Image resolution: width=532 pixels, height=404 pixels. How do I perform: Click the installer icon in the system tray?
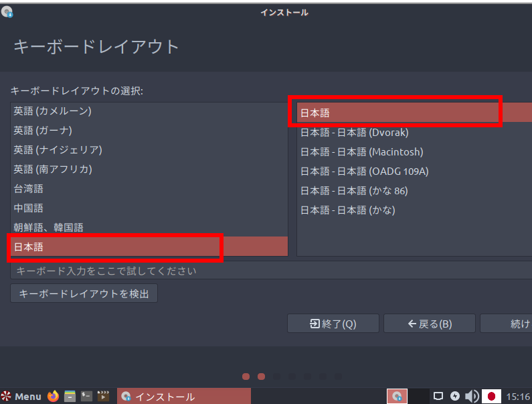point(397,396)
